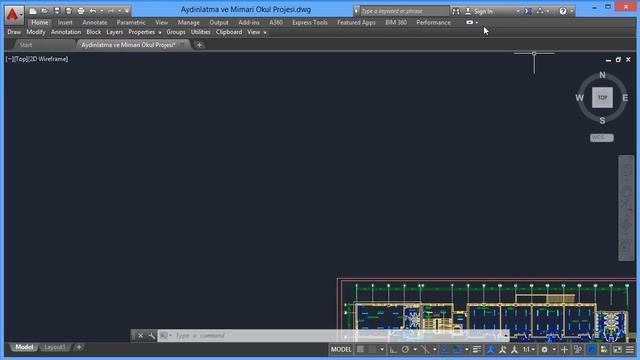Add a new layout with plus button
Screen dimensions: 640x360
(x=79, y=347)
